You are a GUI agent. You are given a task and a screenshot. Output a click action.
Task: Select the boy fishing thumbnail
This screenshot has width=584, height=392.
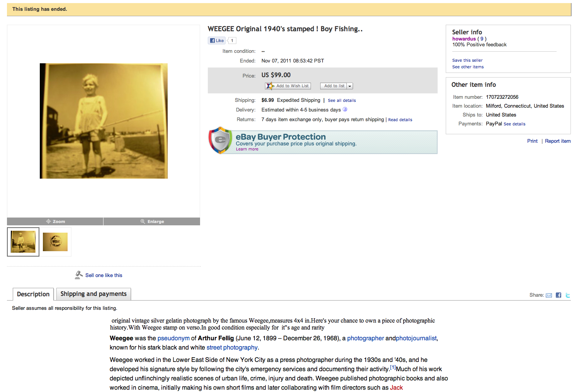23,242
